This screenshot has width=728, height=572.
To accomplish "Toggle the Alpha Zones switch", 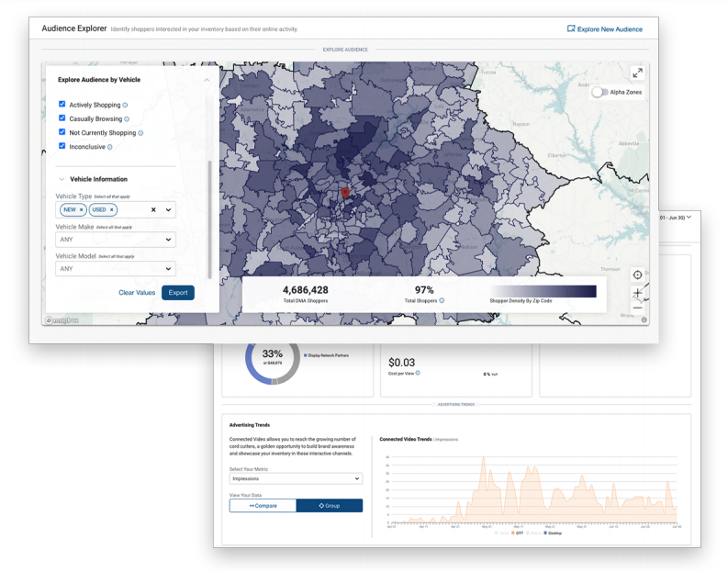I will [599, 93].
